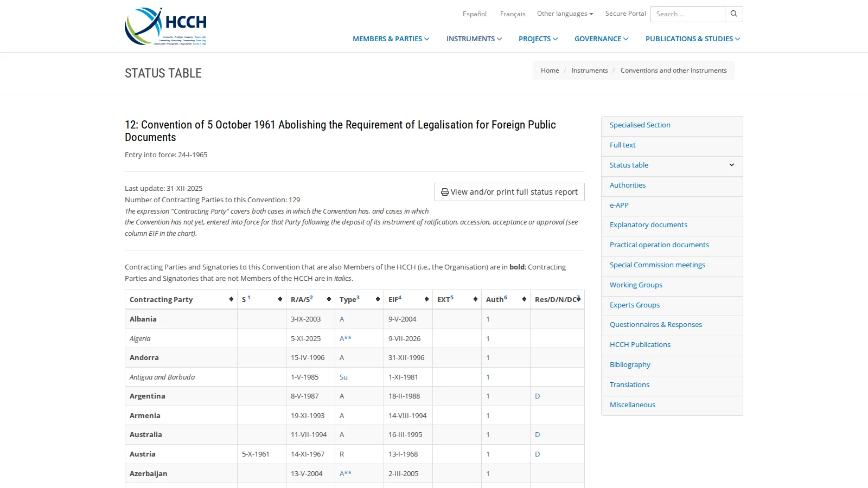Image resolution: width=868 pixels, height=488 pixels.
Task: Open e-APP in sidebar
Action: [x=619, y=206]
